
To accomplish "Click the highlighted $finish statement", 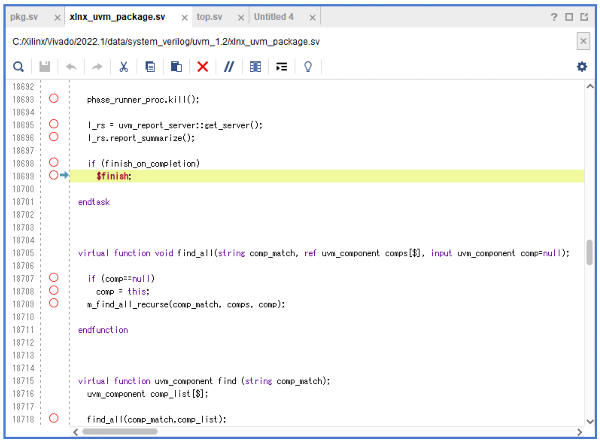I will [114, 176].
